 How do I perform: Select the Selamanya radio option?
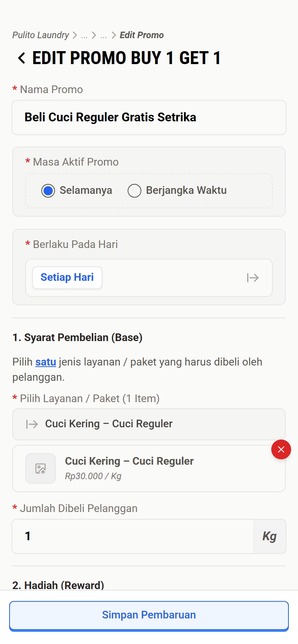coord(48,190)
